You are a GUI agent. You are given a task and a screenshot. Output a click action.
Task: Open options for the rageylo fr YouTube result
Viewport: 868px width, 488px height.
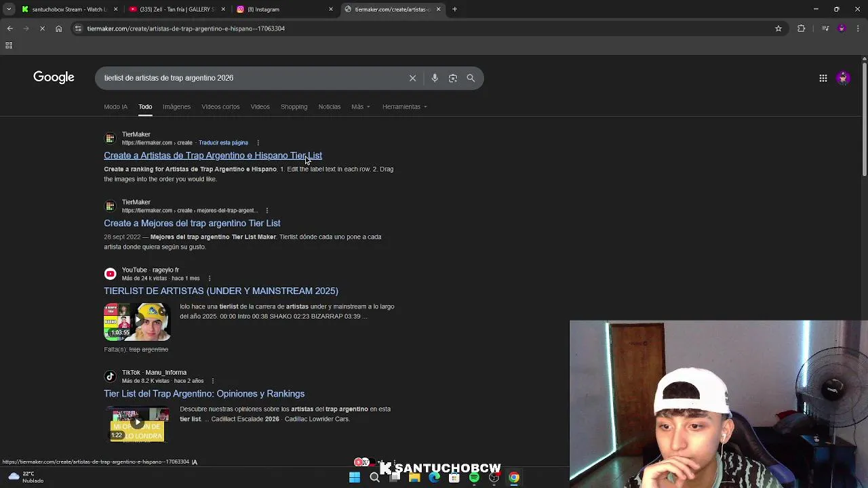[x=210, y=279]
